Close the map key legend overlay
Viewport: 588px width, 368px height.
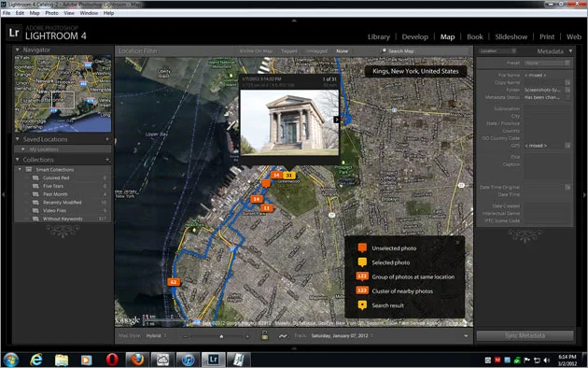[457, 243]
